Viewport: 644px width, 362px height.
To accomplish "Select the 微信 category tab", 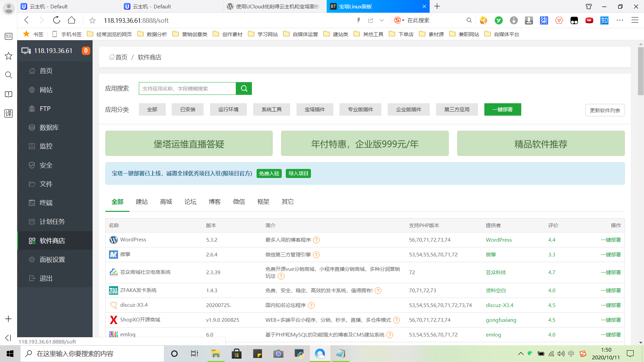I will coord(239,202).
